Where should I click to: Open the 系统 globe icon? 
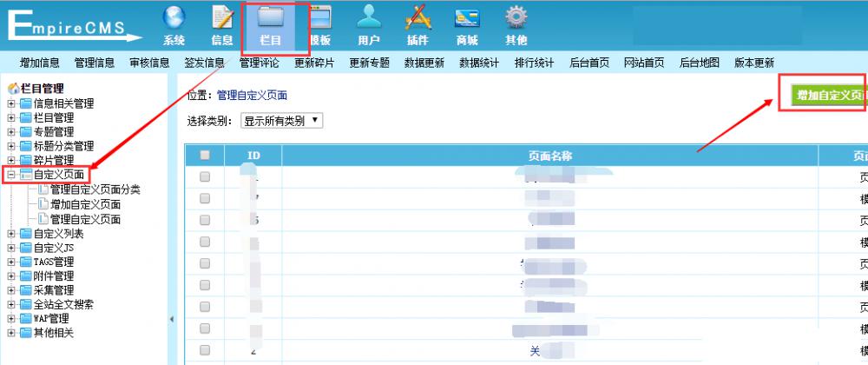[174, 17]
